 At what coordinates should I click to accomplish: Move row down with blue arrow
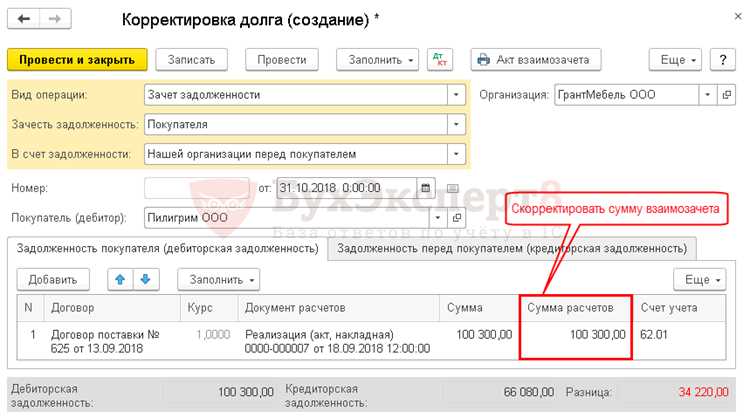point(146,279)
